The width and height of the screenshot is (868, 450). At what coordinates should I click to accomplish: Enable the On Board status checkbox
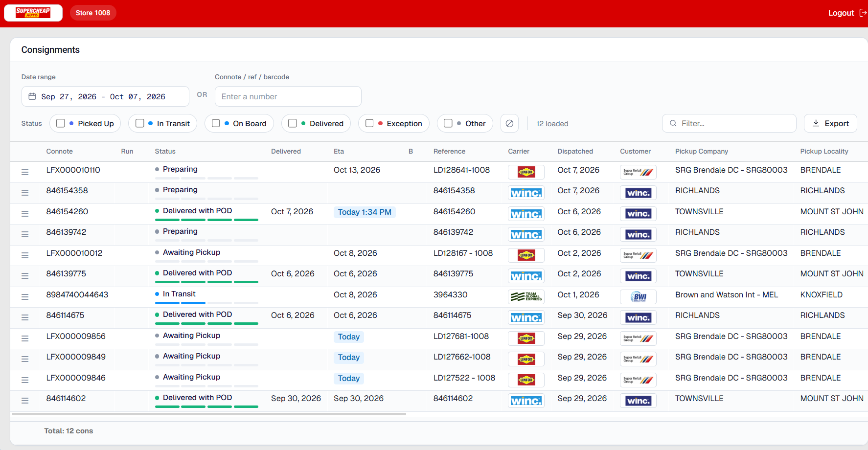(x=216, y=123)
